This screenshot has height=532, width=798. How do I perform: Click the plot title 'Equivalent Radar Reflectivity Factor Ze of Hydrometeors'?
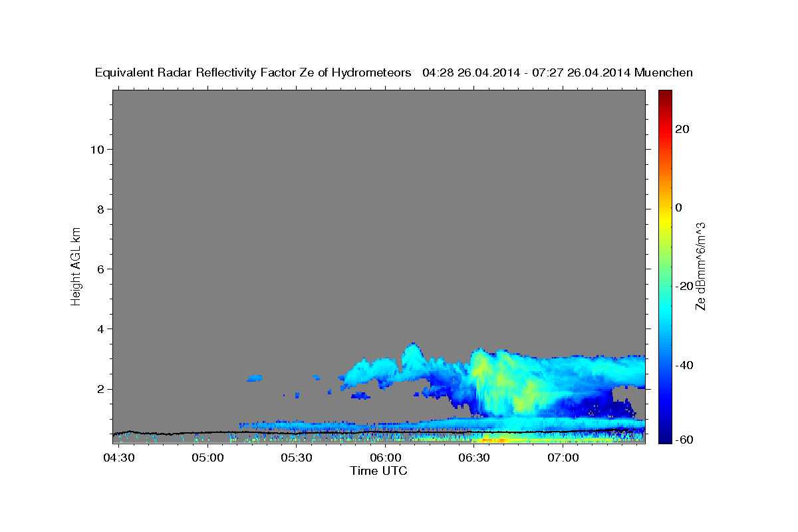point(253,72)
